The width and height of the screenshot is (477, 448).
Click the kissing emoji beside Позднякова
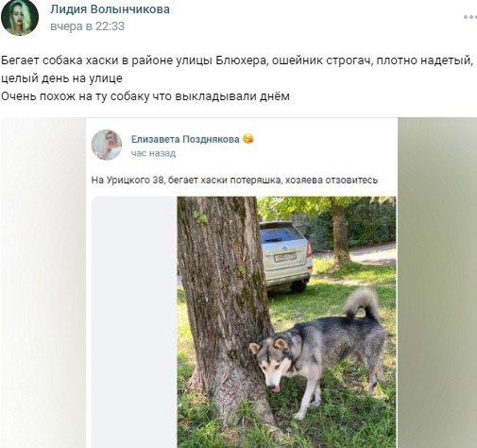pyautogui.click(x=248, y=139)
